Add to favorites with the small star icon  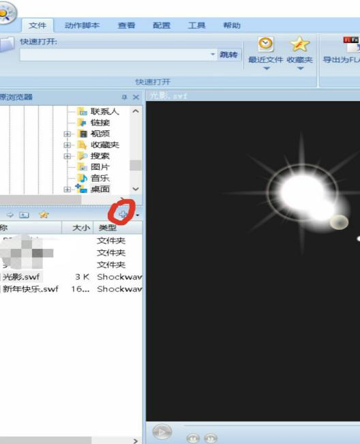tap(44, 215)
